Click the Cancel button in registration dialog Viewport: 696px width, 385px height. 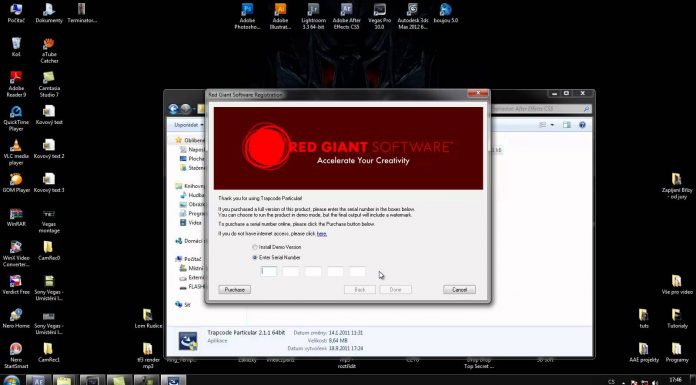click(459, 290)
